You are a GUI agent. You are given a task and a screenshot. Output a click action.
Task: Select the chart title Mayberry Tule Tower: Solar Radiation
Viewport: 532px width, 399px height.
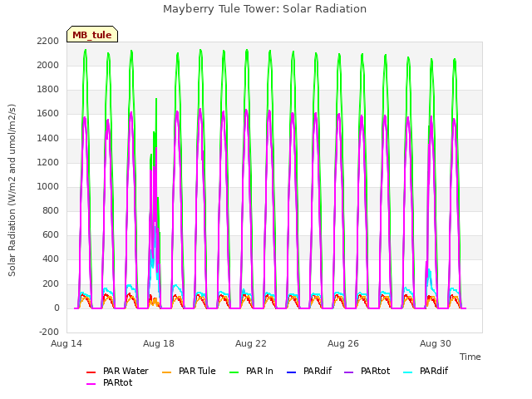(264, 9)
